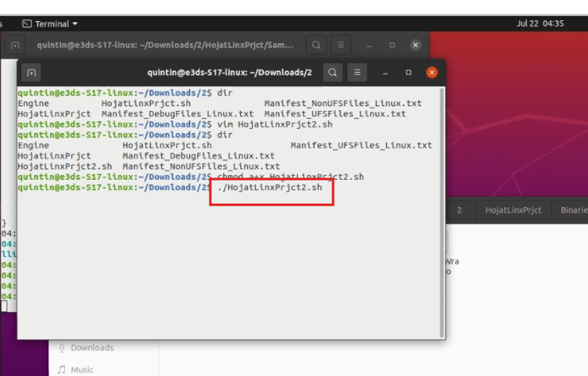Click the ./HojatLinxPrjct2.sh command text
Screen dimensions: 588x376
(x=270, y=188)
